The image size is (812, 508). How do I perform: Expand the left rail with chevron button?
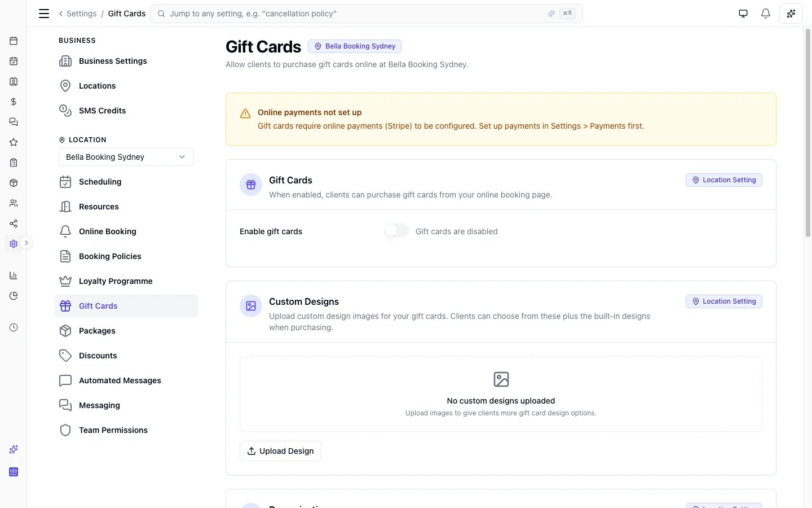click(x=27, y=243)
